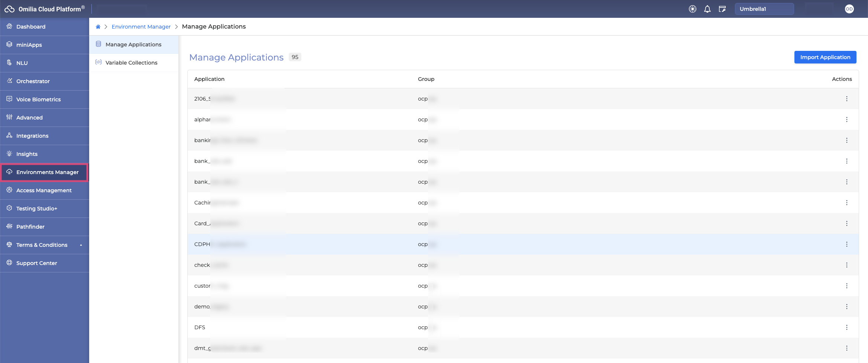Open actions dropdown for alphar application

(x=846, y=120)
